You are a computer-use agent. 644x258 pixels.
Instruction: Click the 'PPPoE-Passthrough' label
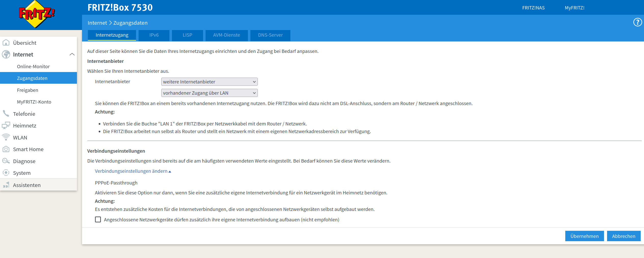coord(116,183)
